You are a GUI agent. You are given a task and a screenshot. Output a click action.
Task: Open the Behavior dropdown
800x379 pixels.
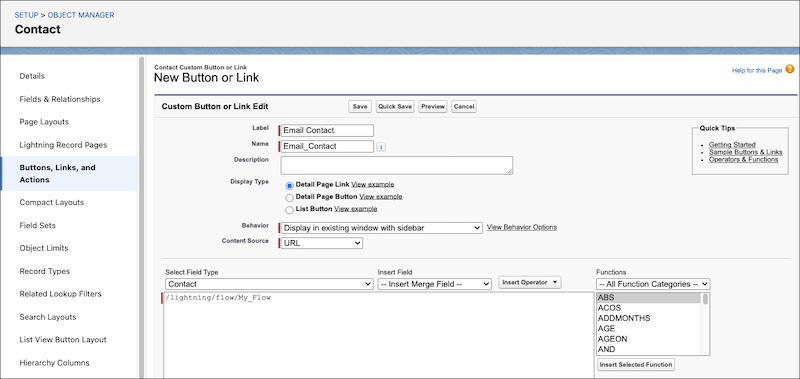pos(381,228)
